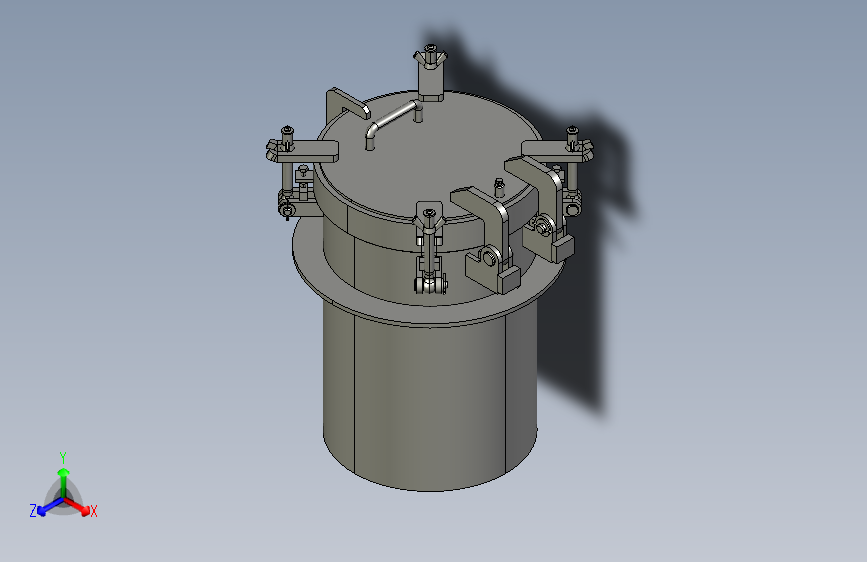Click the blue Z axis of the triad
This screenshot has width=867, height=562.
50,506
